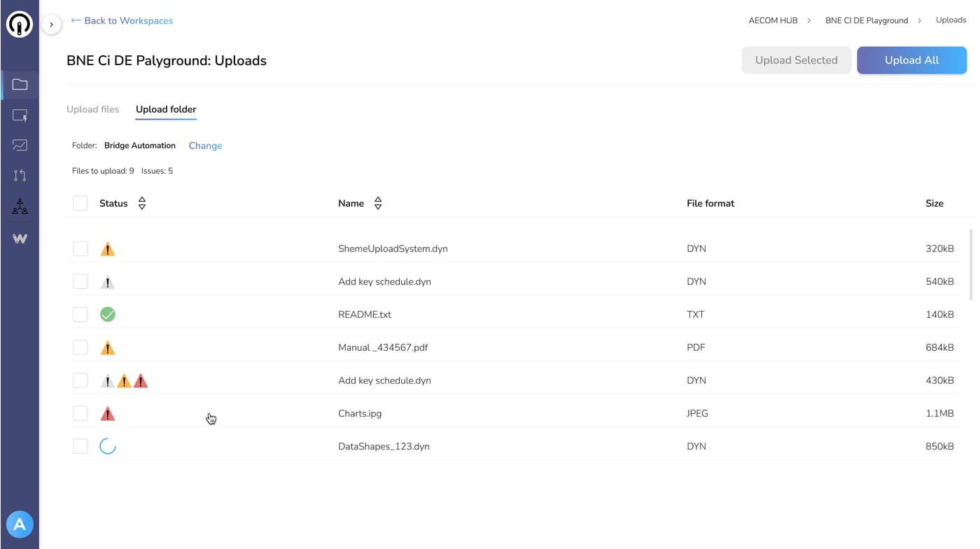Sort by the Status column arrows
The image size is (980, 549).
coord(142,203)
